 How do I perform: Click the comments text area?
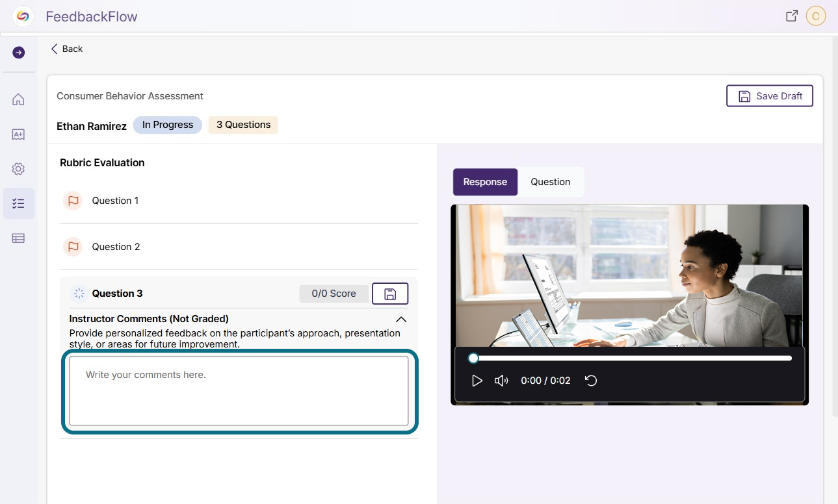pos(239,391)
